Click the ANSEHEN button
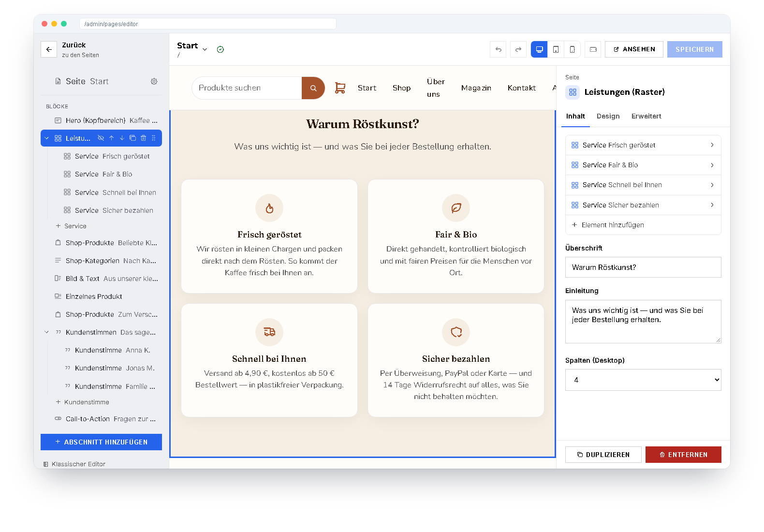764x532 pixels. tap(634, 49)
